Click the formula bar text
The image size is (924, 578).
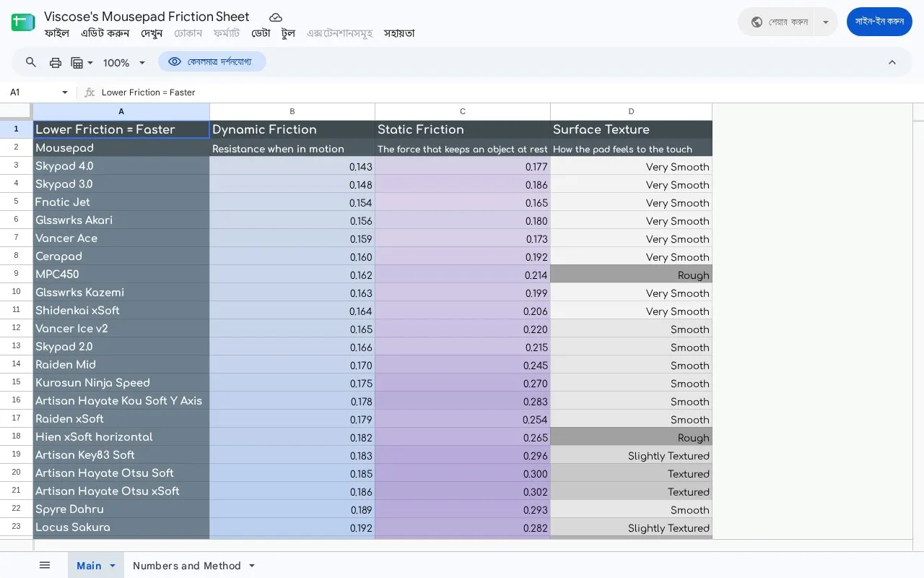pyautogui.click(x=149, y=92)
